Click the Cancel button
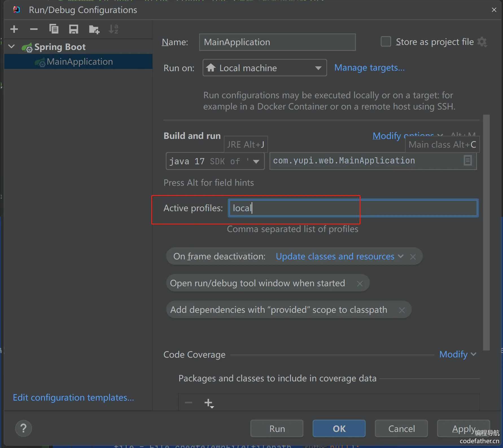This screenshot has height=448, width=503. click(401, 429)
